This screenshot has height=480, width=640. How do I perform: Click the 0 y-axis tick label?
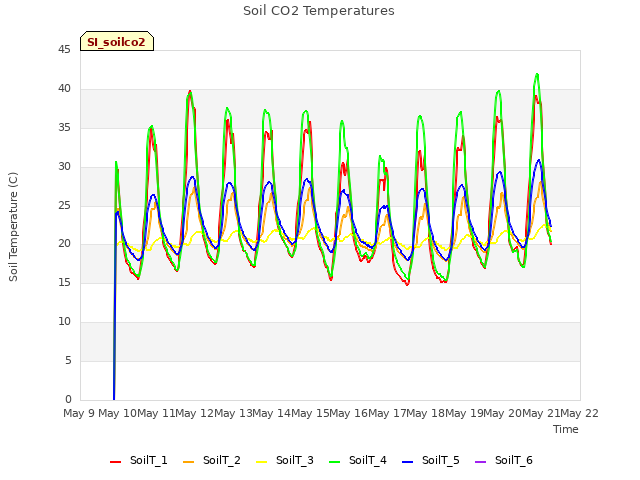68,400
